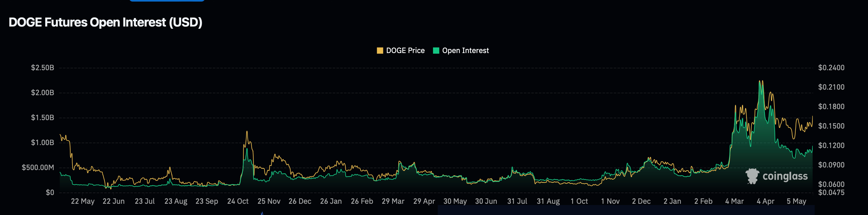Toggle the Open Interest legend series
This screenshot has height=215, width=868.
tap(461, 51)
